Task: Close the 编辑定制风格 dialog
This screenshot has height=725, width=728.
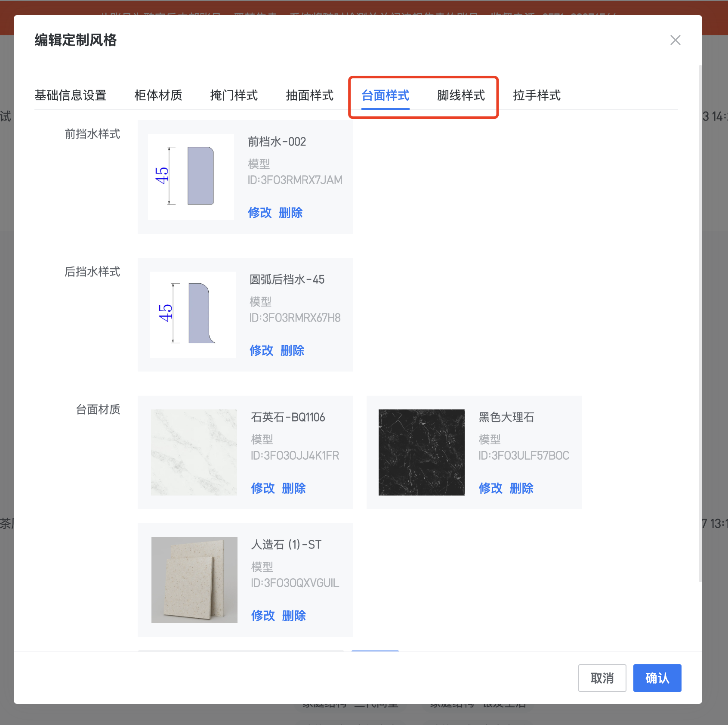Action: tap(675, 40)
